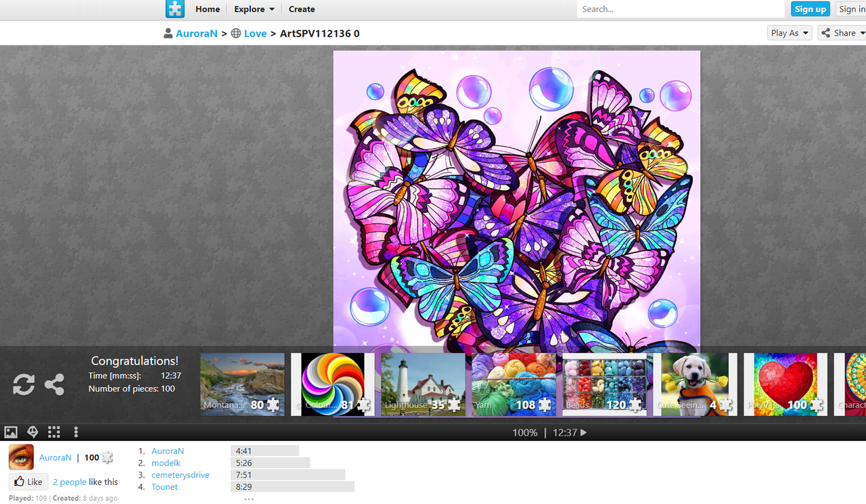Click the 7:51 time bar
Screen dimensions: 866x504
coord(288,475)
